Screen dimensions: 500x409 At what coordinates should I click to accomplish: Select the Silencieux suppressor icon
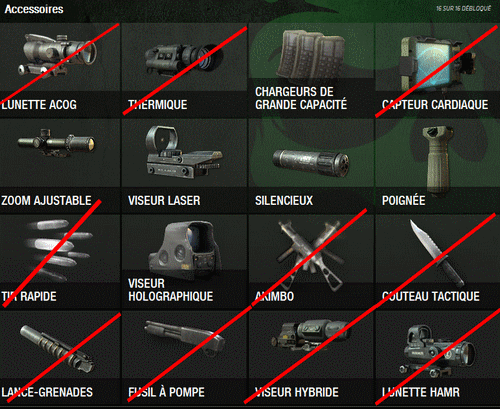pyautogui.click(x=311, y=163)
